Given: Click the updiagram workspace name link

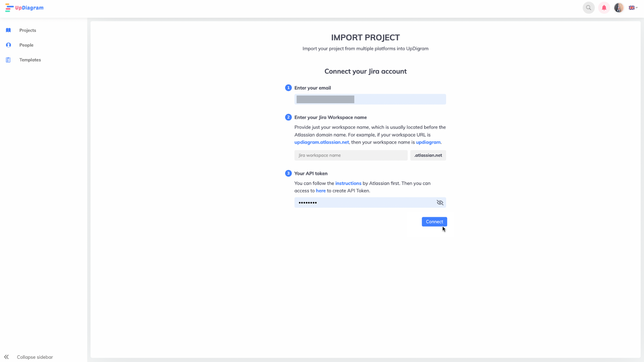Looking at the screenshot, I should [x=428, y=142].
